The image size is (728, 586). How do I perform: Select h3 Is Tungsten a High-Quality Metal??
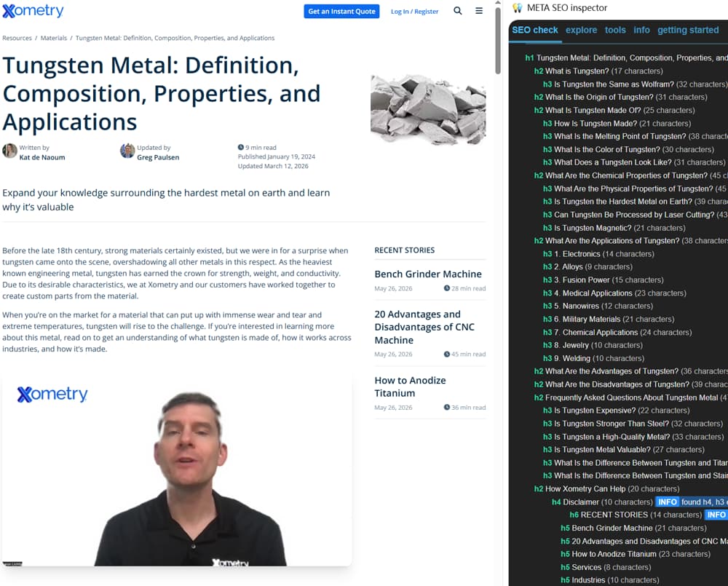point(633,437)
